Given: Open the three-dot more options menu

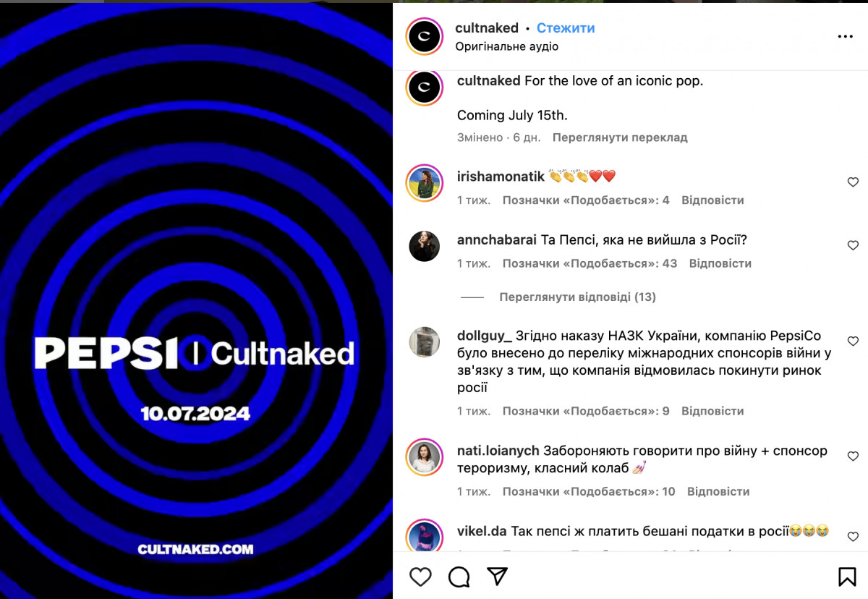Looking at the screenshot, I should [845, 36].
